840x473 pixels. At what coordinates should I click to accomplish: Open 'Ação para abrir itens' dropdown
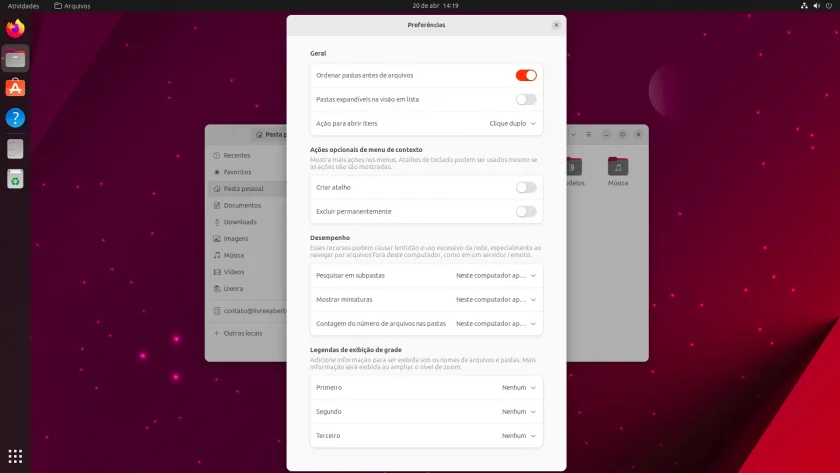512,124
